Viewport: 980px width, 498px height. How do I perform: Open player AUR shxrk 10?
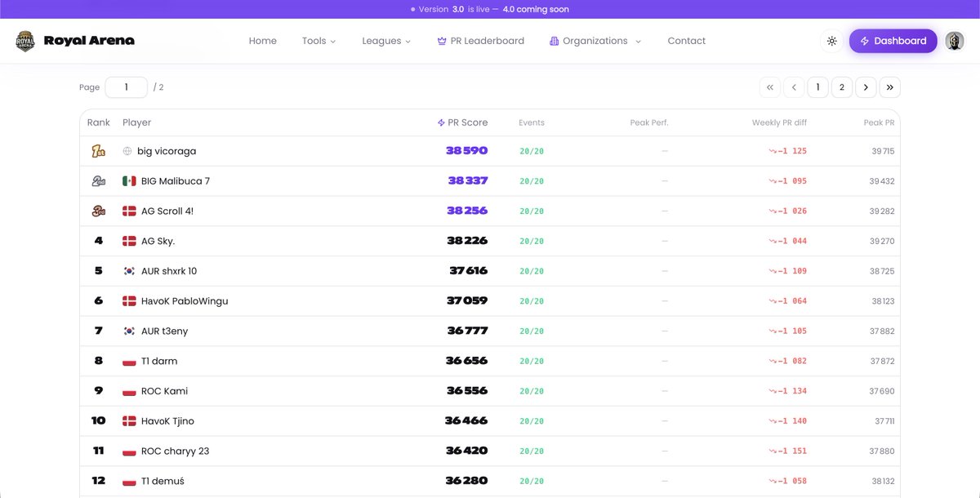pyautogui.click(x=169, y=271)
